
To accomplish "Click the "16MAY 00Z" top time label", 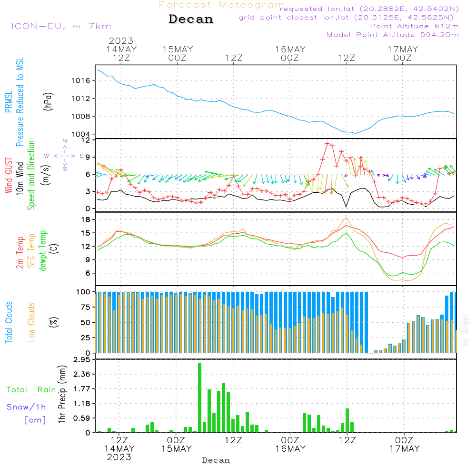I will click(290, 53).
